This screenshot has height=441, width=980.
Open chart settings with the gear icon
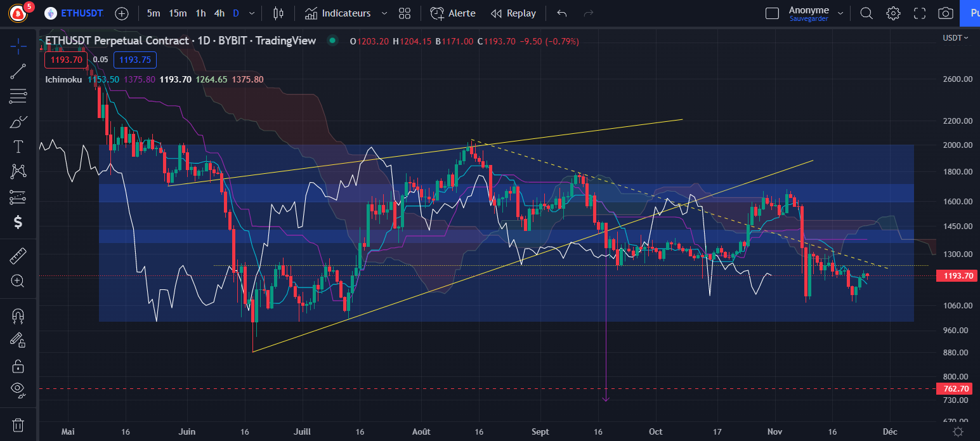pyautogui.click(x=893, y=13)
